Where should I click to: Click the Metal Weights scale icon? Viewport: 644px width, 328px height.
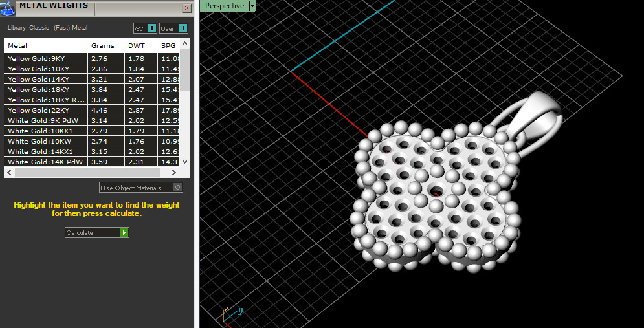7,8
